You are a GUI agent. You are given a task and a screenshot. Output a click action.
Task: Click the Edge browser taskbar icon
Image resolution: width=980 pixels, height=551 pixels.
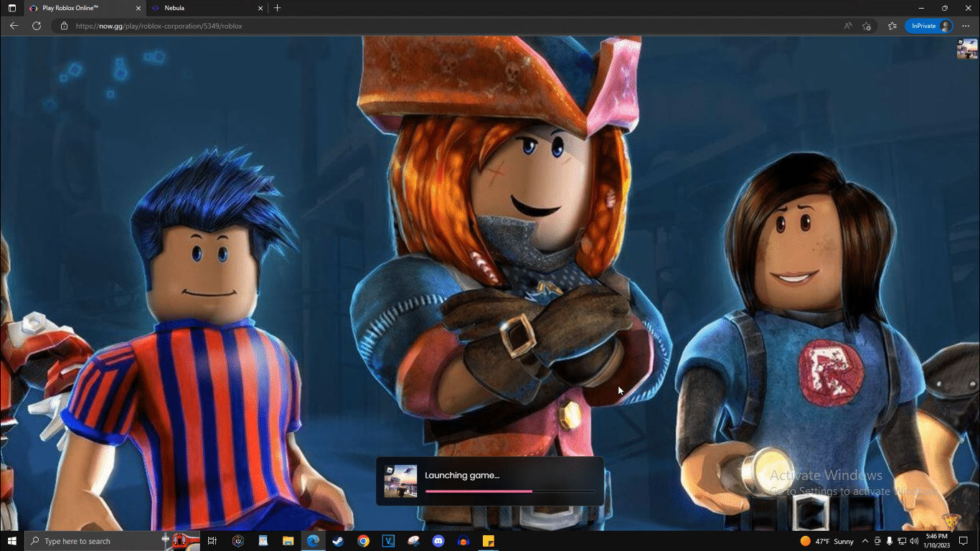click(314, 541)
